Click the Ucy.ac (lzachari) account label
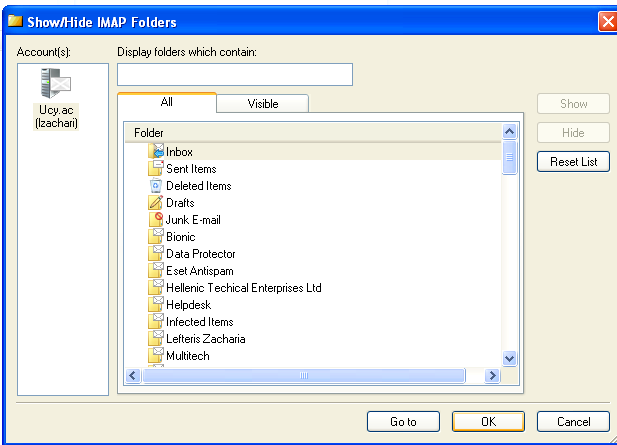 (x=56, y=116)
